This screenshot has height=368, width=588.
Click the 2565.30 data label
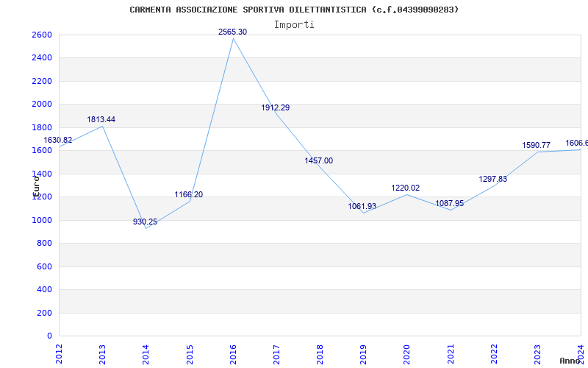[x=232, y=32]
